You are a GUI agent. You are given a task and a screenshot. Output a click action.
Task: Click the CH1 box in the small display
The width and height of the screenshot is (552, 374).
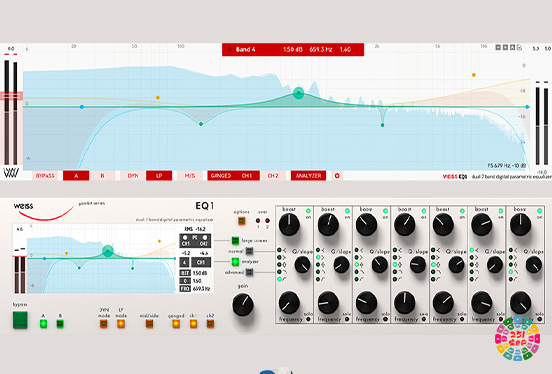pos(201,262)
